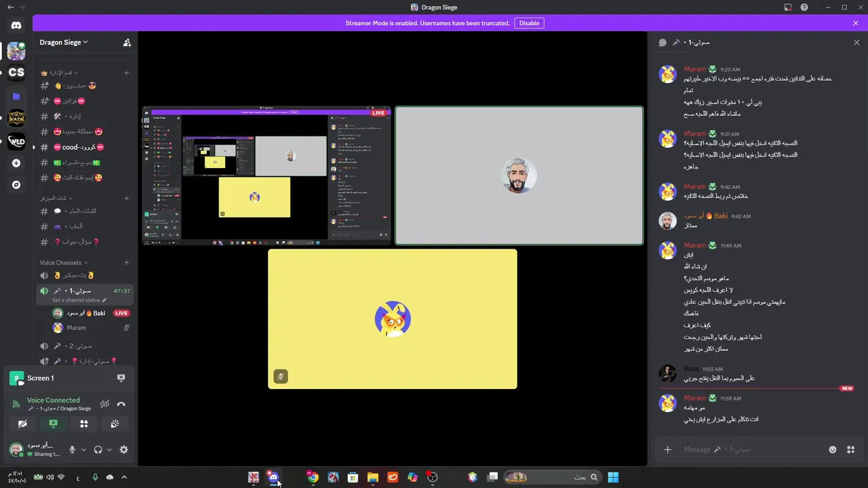The height and width of the screenshot is (488, 868).
Task: Select the yellow Maram participant tile
Action: [393, 319]
